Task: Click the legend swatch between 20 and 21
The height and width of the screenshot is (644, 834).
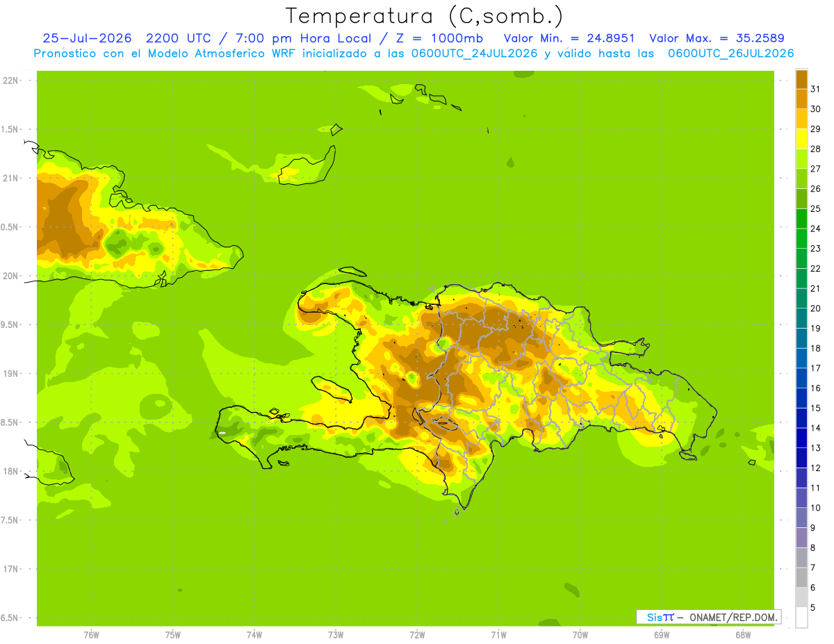Action: coord(801,298)
